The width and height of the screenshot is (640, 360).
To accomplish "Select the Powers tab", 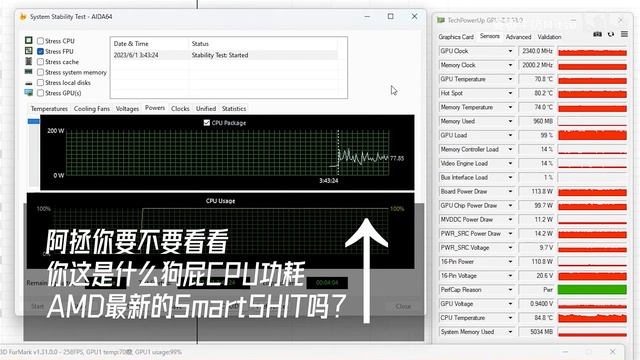I will pyautogui.click(x=155, y=108).
